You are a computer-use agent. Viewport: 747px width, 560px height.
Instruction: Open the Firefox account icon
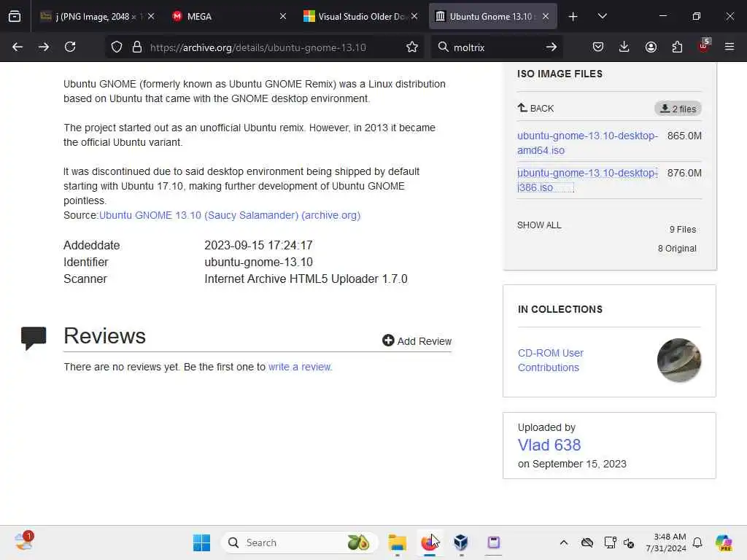tap(651, 47)
